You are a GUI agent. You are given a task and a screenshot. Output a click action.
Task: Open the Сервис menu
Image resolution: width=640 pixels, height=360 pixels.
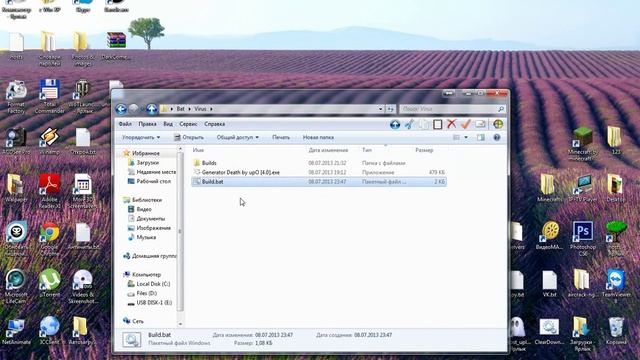coord(188,124)
